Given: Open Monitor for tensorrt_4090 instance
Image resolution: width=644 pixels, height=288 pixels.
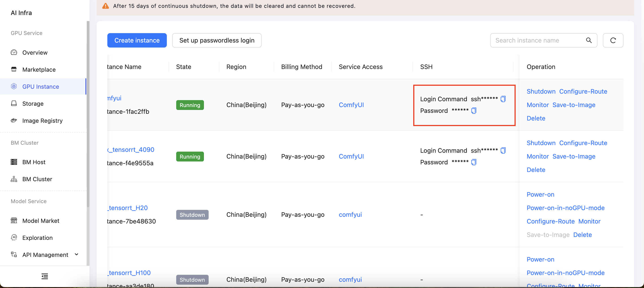Looking at the screenshot, I should point(538,157).
